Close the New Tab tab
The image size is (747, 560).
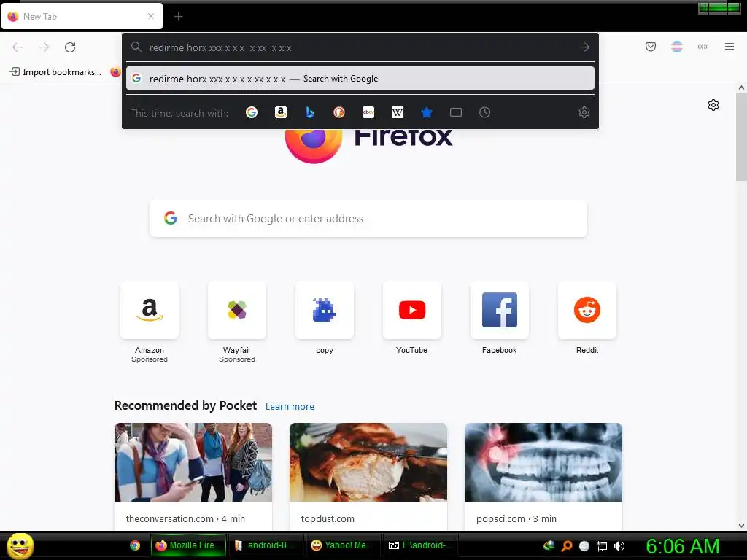click(x=150, y=16)
